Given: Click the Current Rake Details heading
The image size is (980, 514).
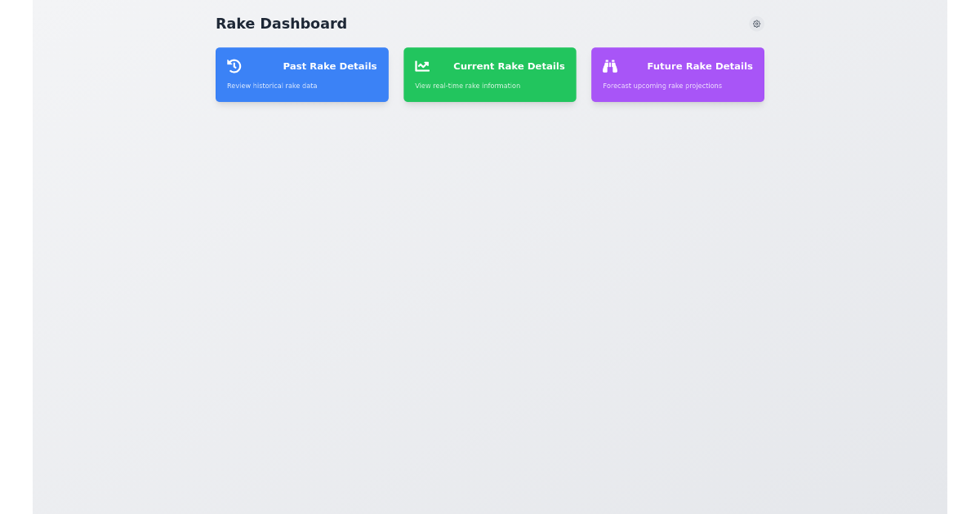Looking at the screenshot, I should tap(509, 66).
